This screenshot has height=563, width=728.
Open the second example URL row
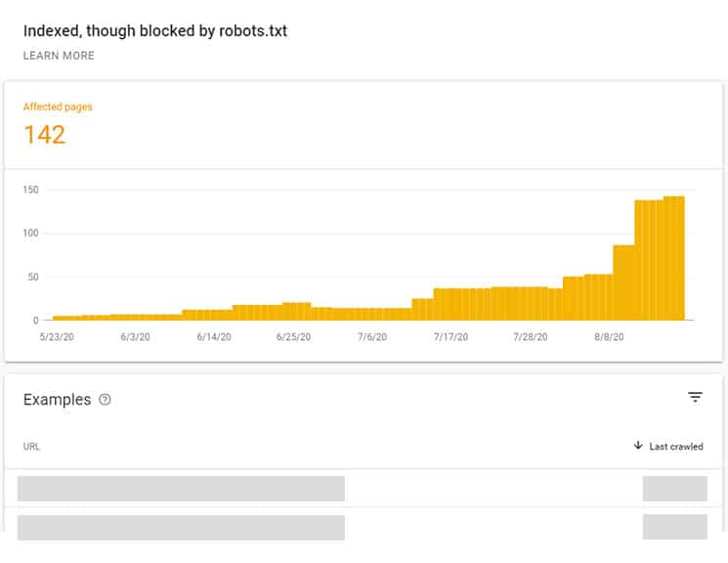[x=181, y=527]
